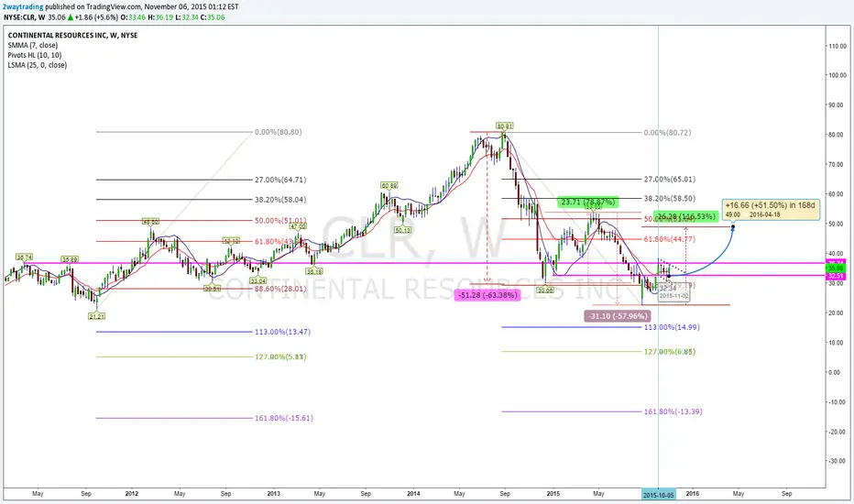Click 70.00 on the price axis
The width and height of the screenshot is (854, 504).
838,164
